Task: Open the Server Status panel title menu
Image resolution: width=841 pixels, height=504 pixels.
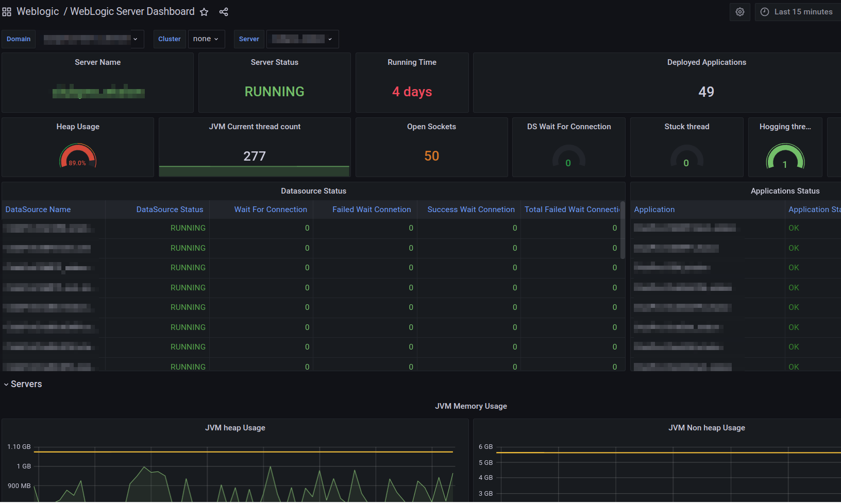Action: point(275,62)
